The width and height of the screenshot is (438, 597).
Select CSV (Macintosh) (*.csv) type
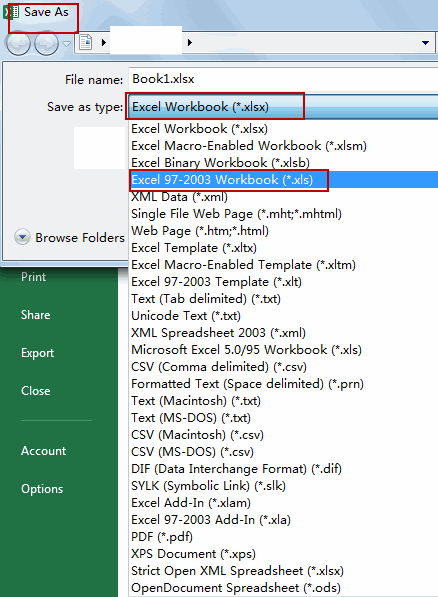[x=284, y=435]
